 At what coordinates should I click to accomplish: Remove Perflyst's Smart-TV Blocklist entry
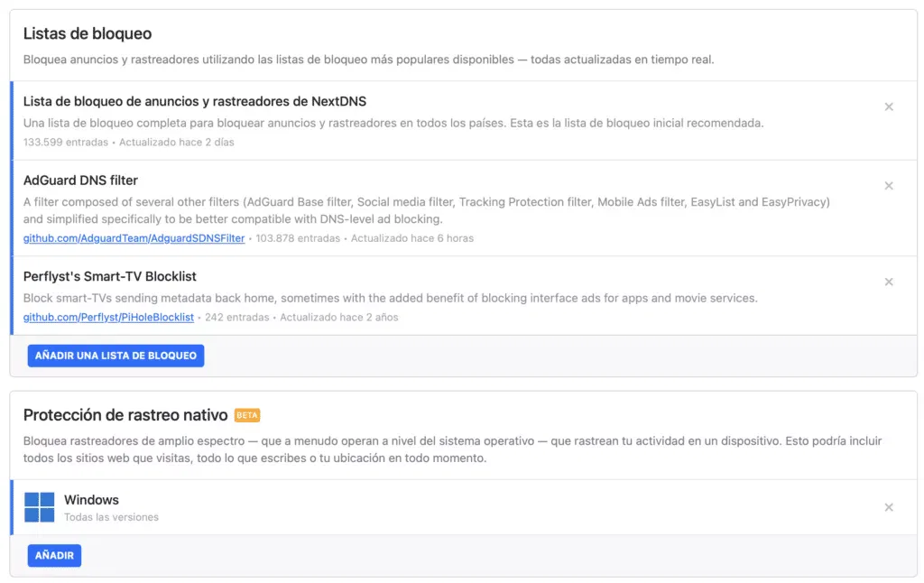tap(888, 282)
